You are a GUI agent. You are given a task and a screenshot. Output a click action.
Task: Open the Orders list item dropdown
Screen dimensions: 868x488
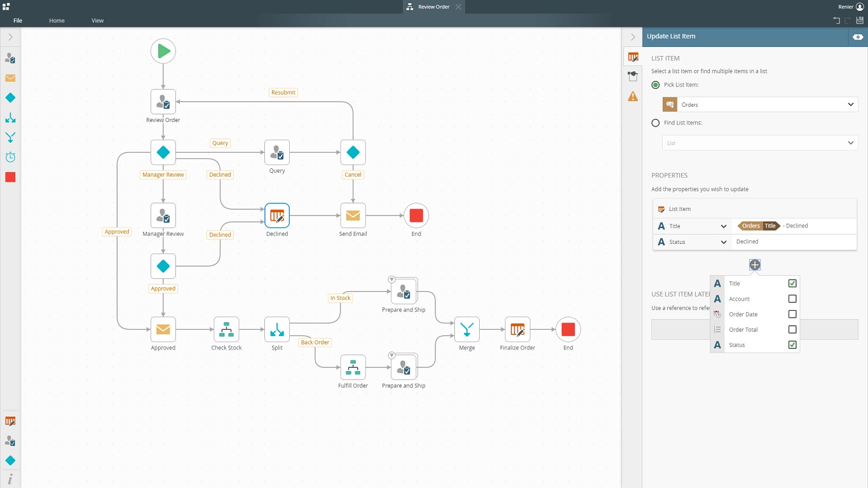click(x=760, y=105)
